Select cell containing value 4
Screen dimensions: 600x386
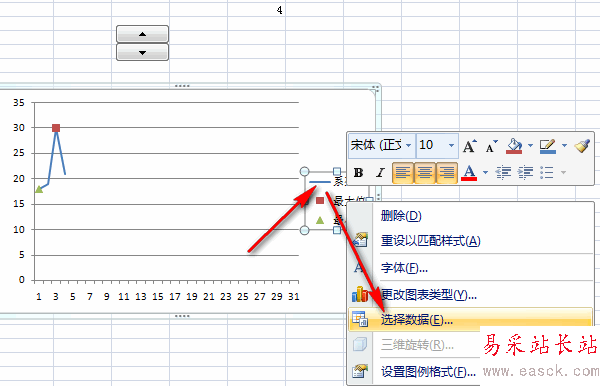[x=256, y=10]
